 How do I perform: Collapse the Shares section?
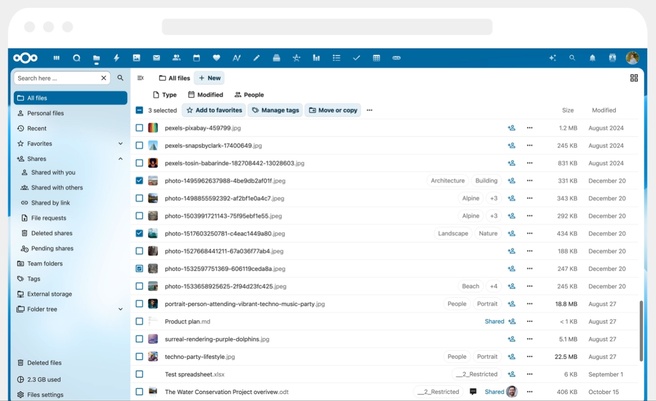pos(120,159)
